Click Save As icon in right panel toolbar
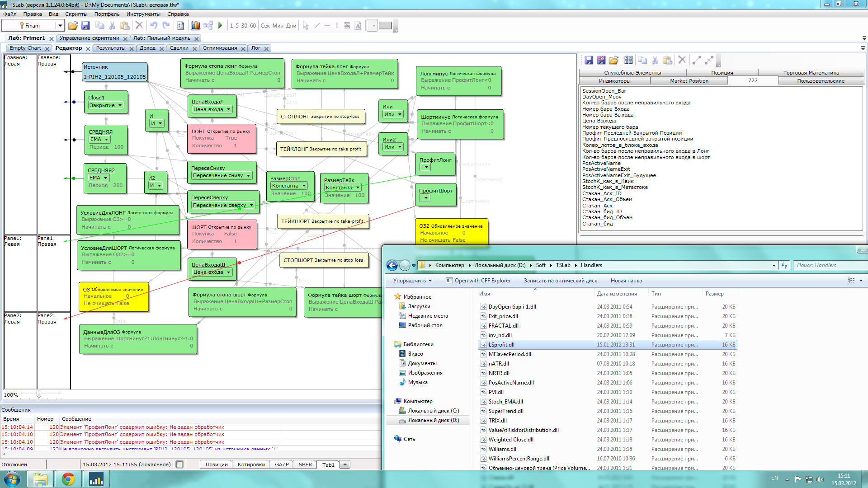The height and width of the screenshot is (488, 868). click(601, 60)
